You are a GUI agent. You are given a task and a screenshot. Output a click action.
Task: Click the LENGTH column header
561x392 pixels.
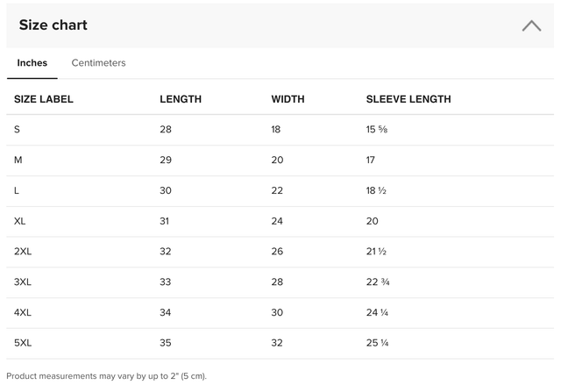click(181, 99)
